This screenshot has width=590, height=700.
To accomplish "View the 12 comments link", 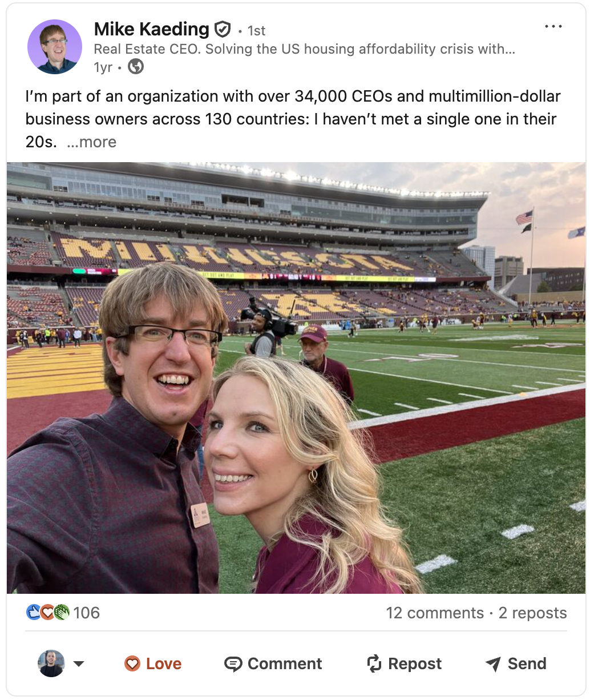I will (435, 613).
